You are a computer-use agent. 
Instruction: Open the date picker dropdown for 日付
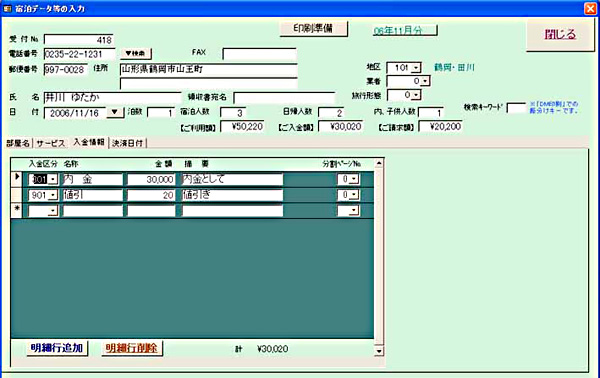[x=114, y=112]
